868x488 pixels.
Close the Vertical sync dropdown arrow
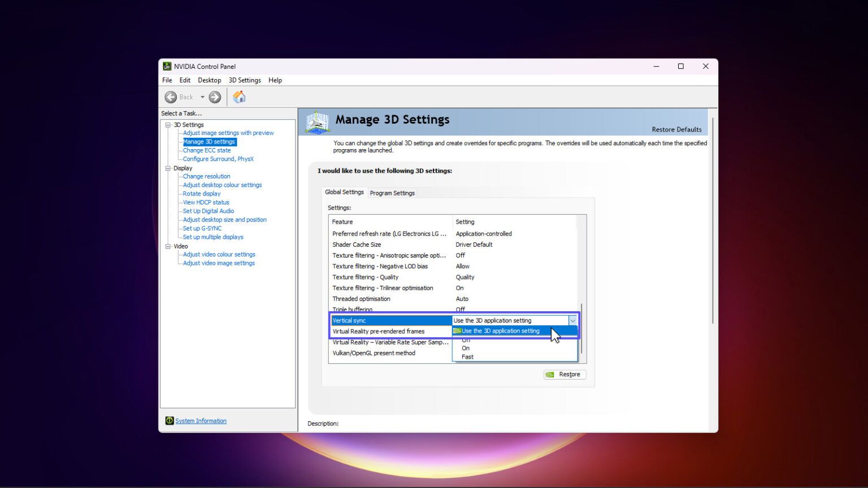click(x=572, y=321)
